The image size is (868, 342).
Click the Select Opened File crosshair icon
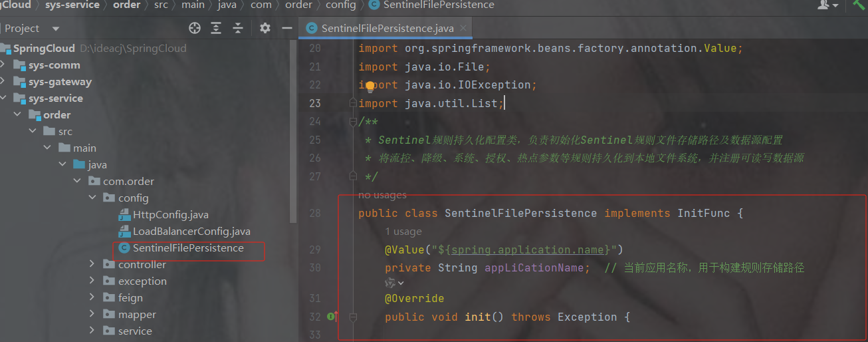pyautogui.click(x=195, y=28)
